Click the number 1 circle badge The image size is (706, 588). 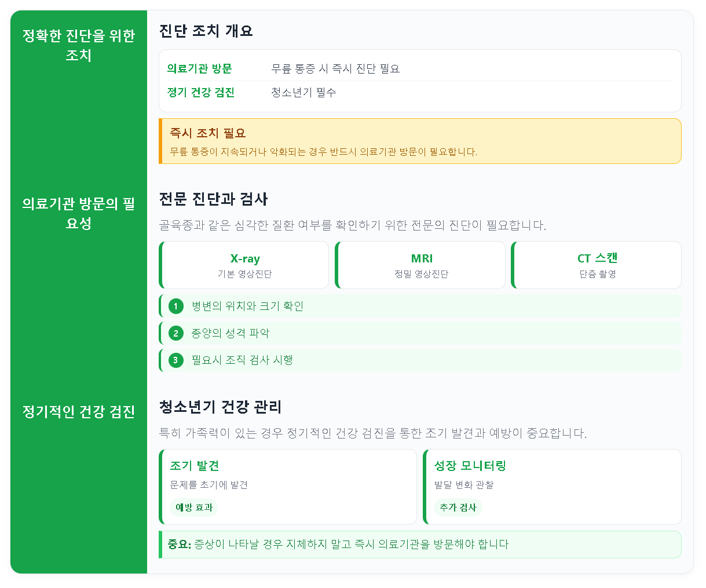[176, 306]
